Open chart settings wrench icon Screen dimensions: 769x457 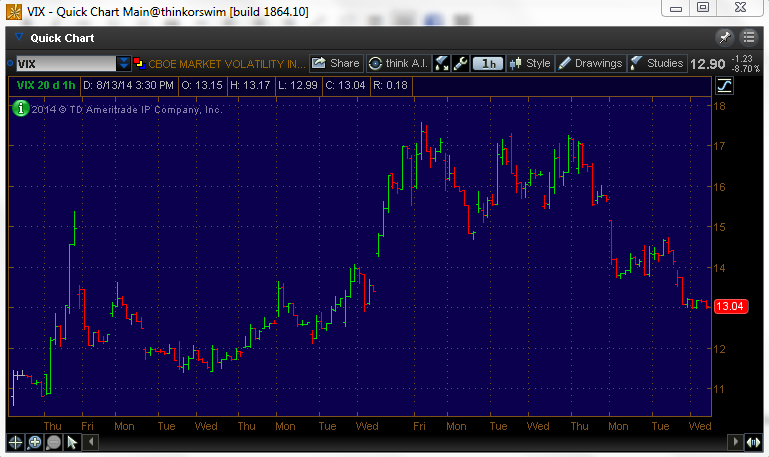(460, 63)
